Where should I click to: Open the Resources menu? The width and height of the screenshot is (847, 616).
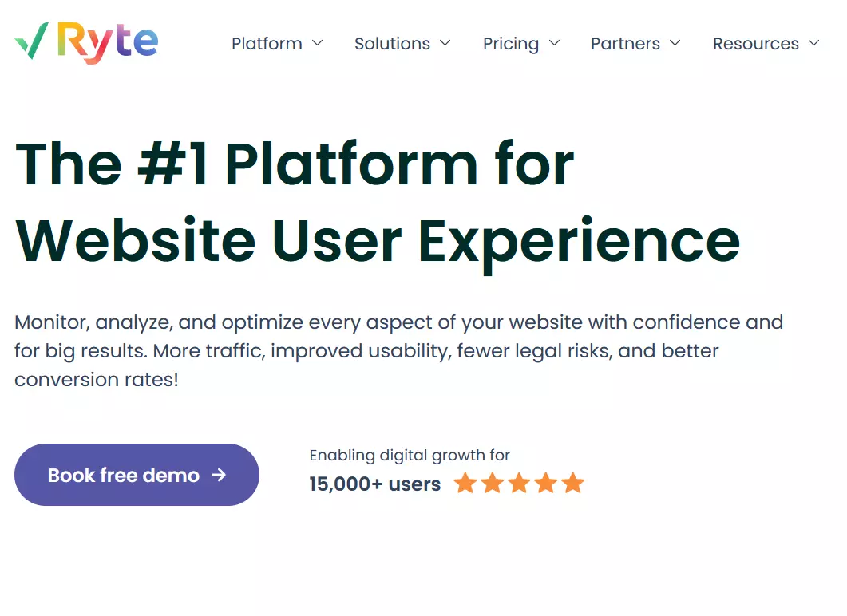[755, 44]
